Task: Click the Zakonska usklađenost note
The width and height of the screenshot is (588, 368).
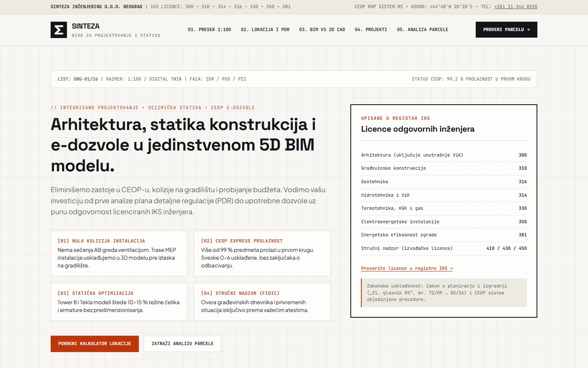Action: pyautogui.click(x=444, y=293)
